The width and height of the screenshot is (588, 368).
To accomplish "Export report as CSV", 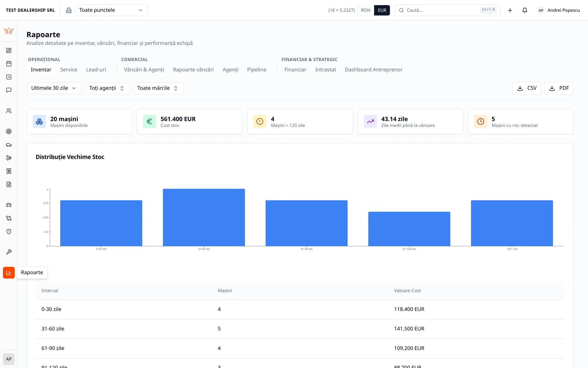I will [527, 88].
